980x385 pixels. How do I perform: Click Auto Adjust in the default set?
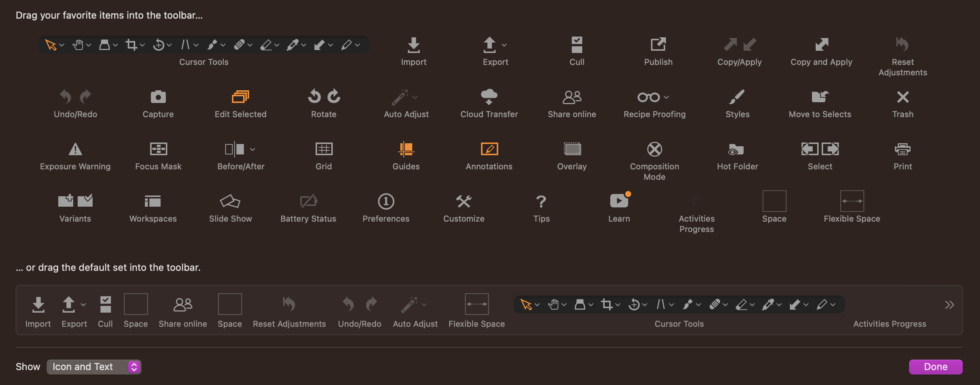click(415, 311)
